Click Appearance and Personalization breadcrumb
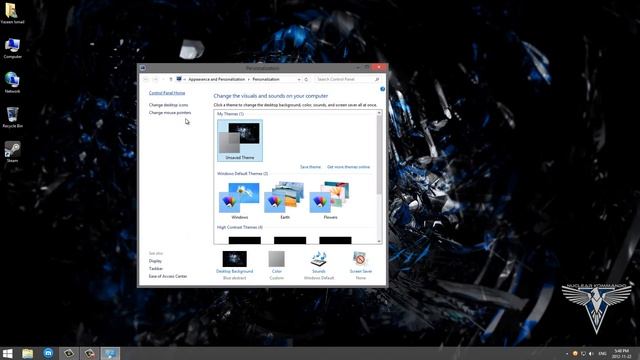The width and height of the screenshot is (640, 360). tap(217, 79)
